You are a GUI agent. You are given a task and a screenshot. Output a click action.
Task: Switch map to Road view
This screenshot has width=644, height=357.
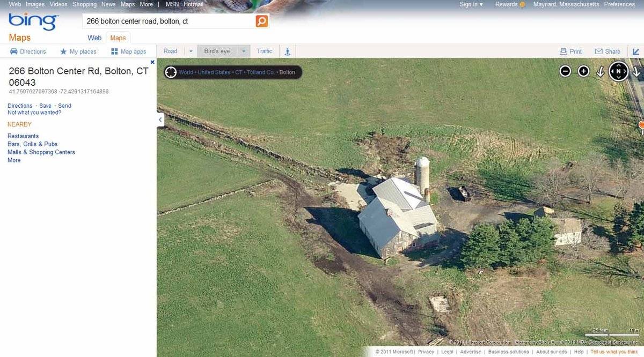pos(170,50)
